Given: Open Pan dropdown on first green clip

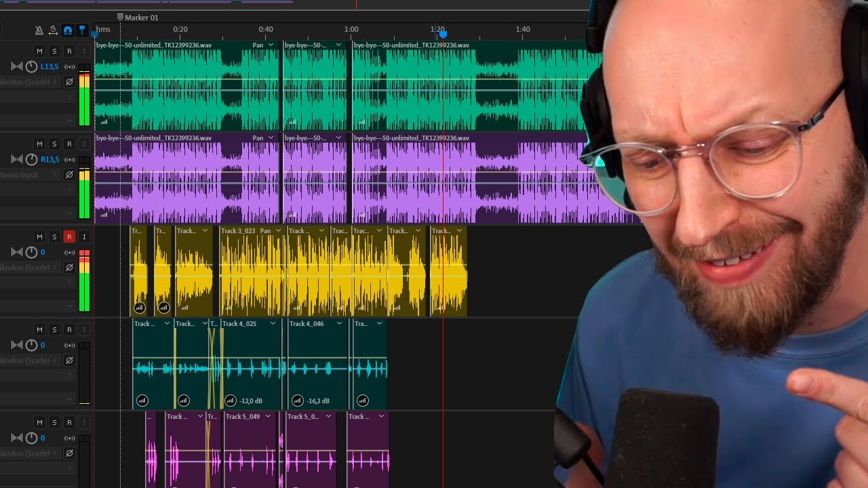Looking at the screenshot, I should point(271,45).
